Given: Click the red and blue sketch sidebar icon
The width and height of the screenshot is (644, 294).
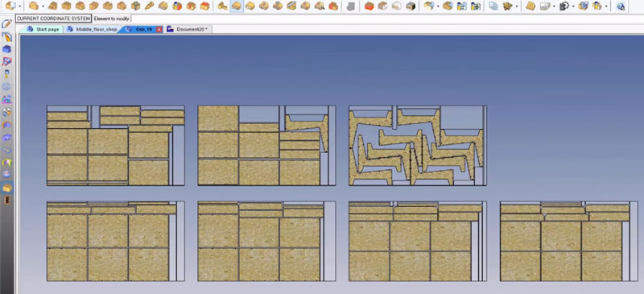Looking at the screenshot, I should tap(6, 62).
